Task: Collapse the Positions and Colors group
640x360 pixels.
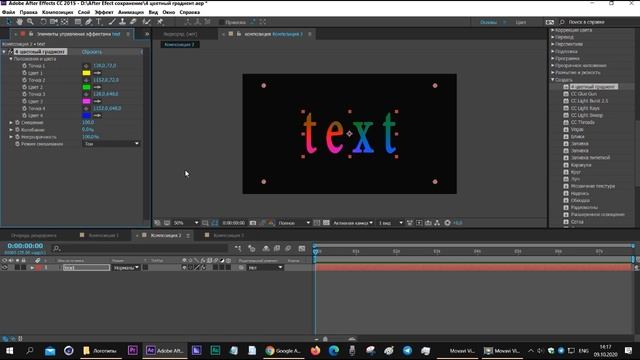Action: click(11, 59)
